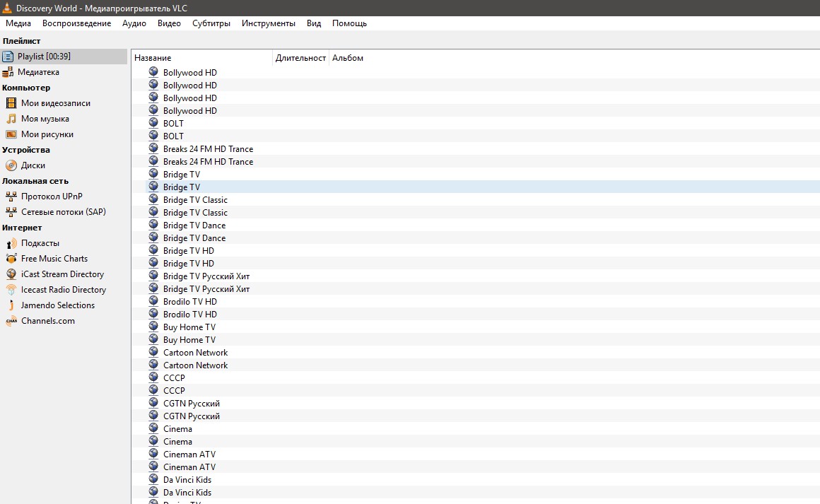The image size is (820, 504).
Task: Select the first Cartoon Network playlist item
Action: [x=195, y=353]
